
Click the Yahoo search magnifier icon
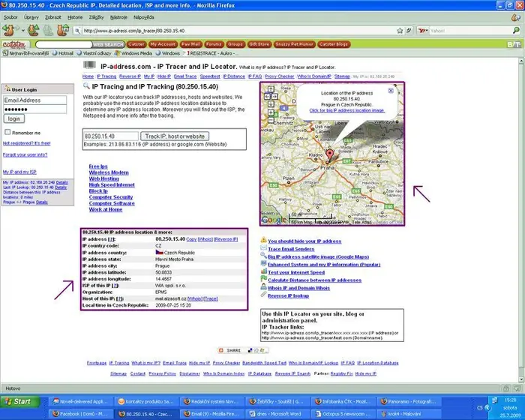coord(516,31)
